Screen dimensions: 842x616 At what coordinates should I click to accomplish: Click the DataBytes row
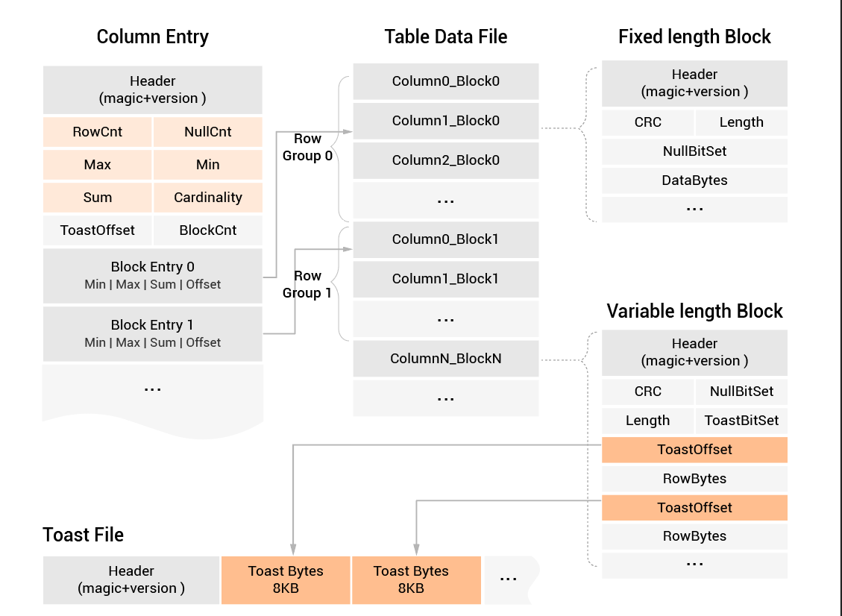tap(694, 180)
